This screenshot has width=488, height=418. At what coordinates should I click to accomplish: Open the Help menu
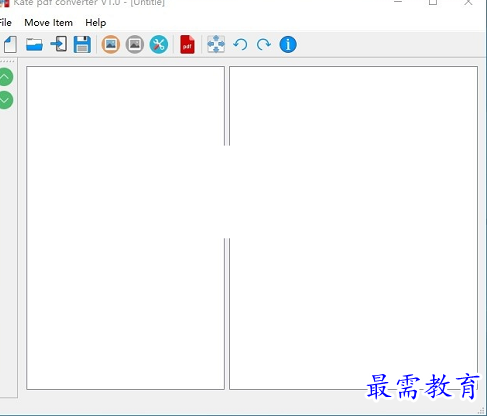(96, 23)
